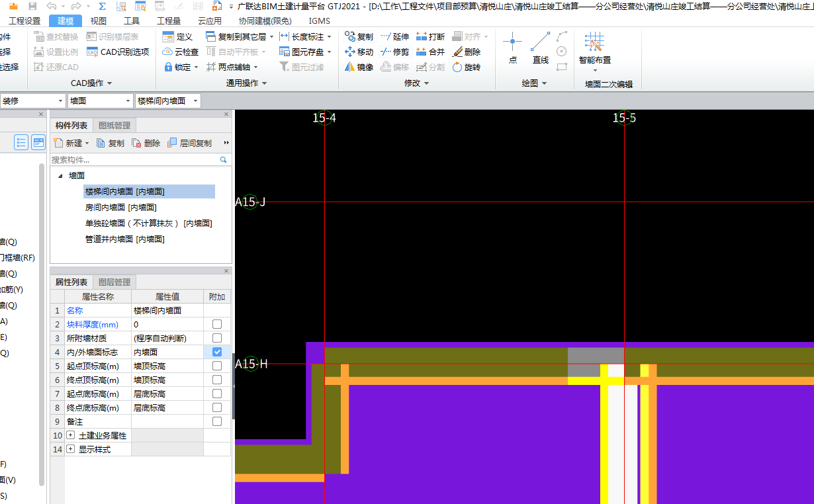Click the Save icon in quick access bar
Screen dimensions: 814x504
[x=32, y=6]
